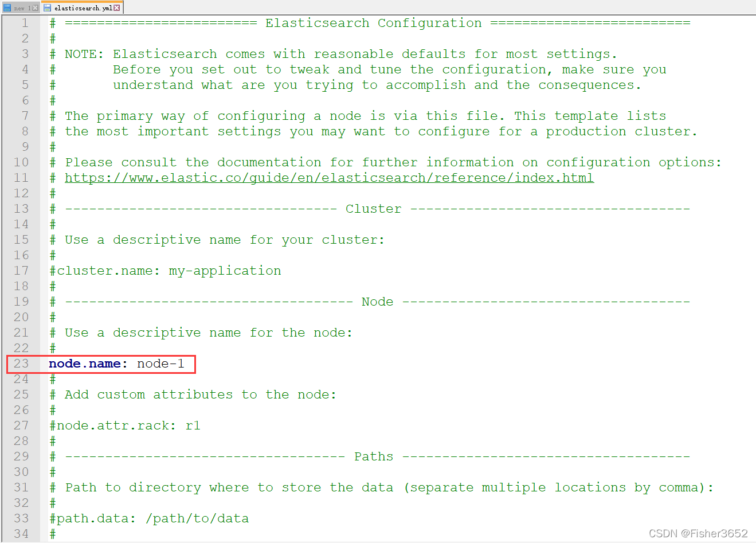Switch to the 'new 1' tab
The image size is (756, 543).
tap(21, 8)
